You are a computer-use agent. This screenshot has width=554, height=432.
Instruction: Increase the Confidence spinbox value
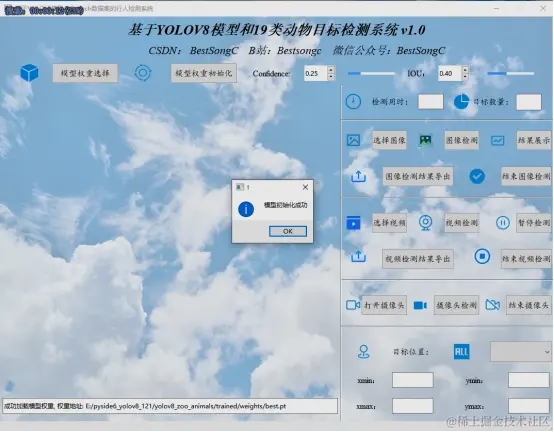tap(331, 70)
